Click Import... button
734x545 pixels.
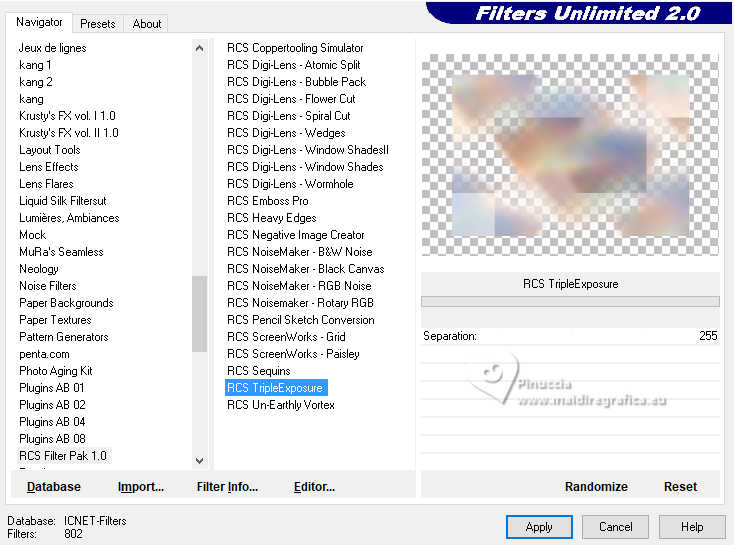140,487
